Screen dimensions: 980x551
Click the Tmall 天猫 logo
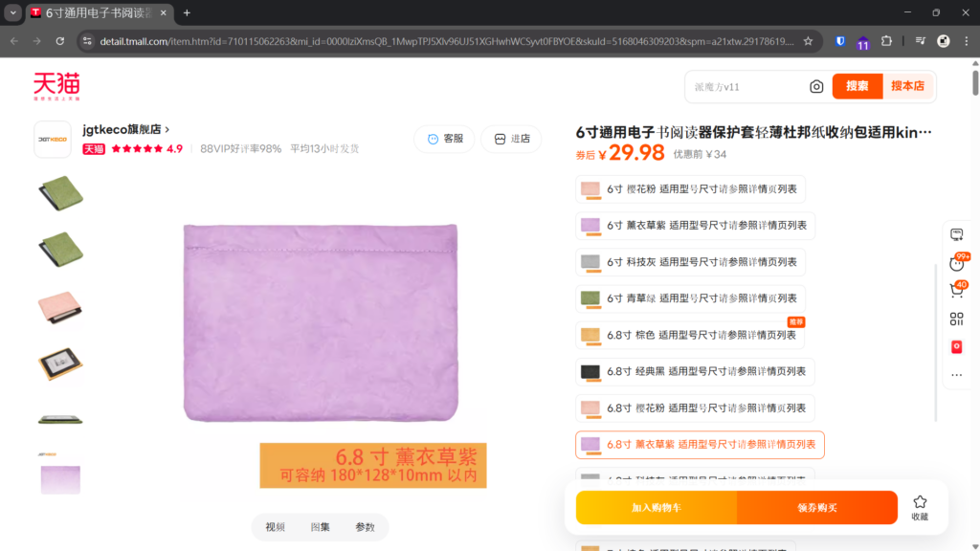click(56, 86)
